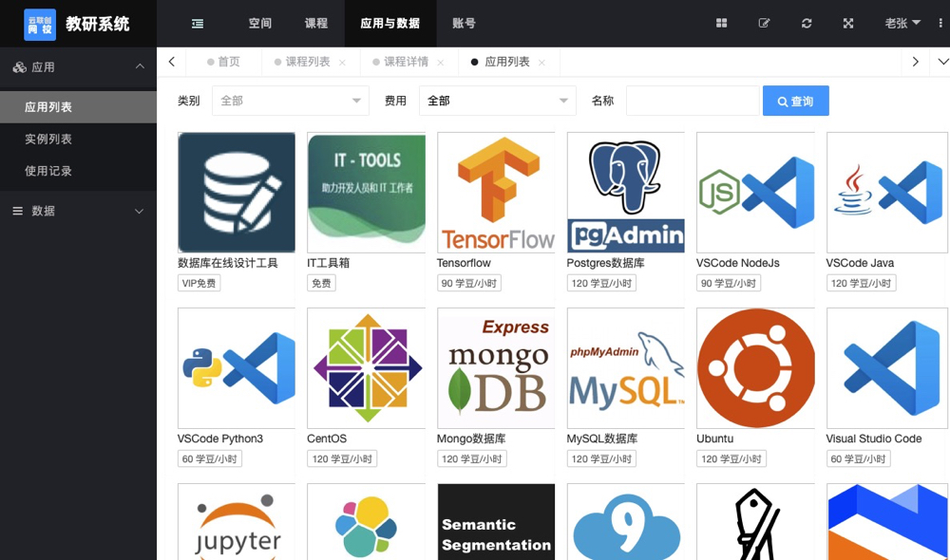
Task: Open the multicolored blobs logo app
Action: pos(366,521)
